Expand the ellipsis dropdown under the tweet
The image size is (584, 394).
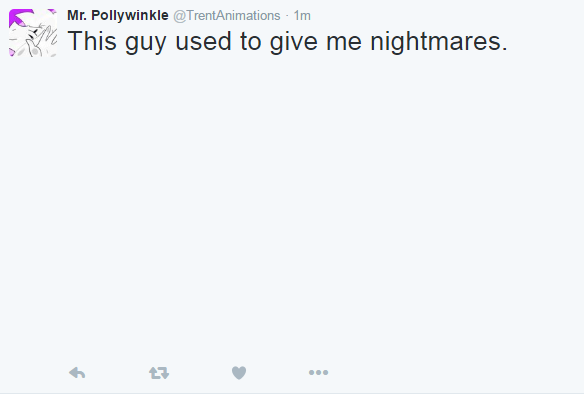[318, 372]
